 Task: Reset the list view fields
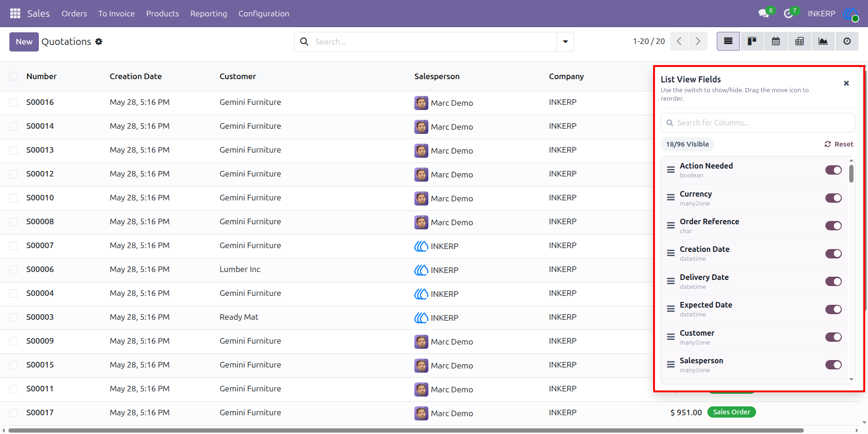pyautogui.click(x=839, y=144)
